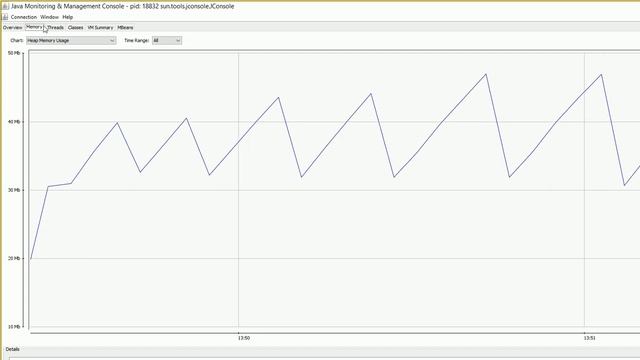Open the Heap Memory Usage chart dropdown
This screenshot has height=360, width=640.
pyautogui.click(x=71, y=40)
